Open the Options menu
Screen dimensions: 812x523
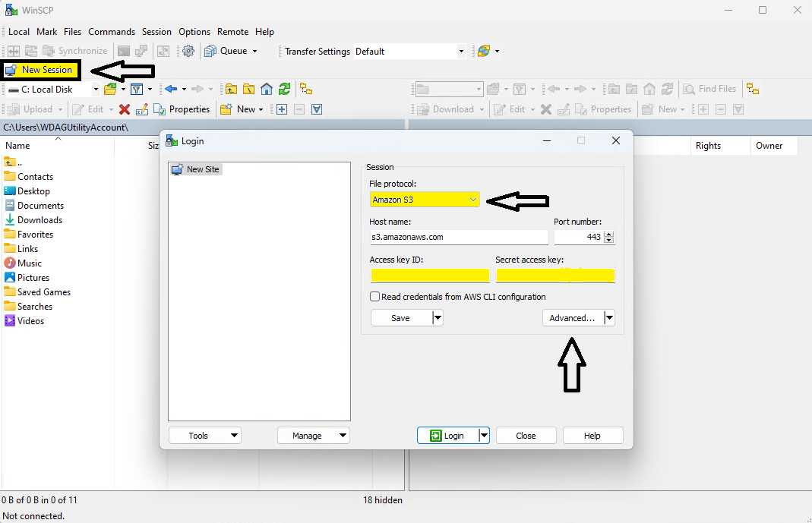(x=194, y=32)
